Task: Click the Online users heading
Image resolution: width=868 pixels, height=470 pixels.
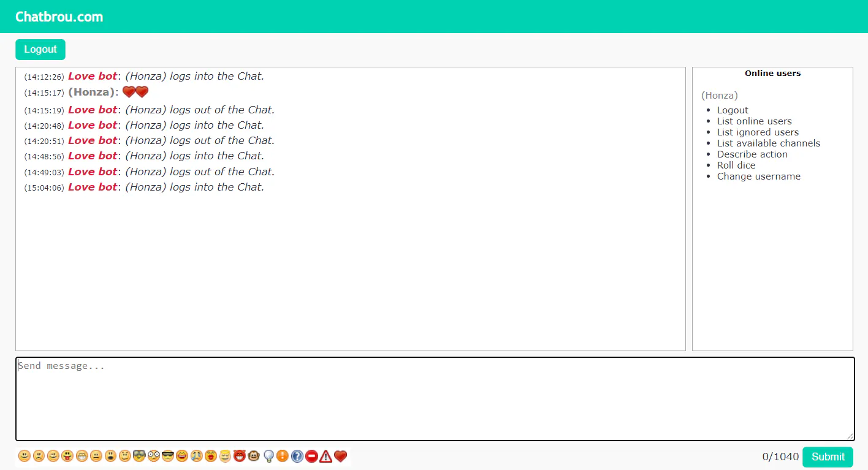Action: [772, 74]
